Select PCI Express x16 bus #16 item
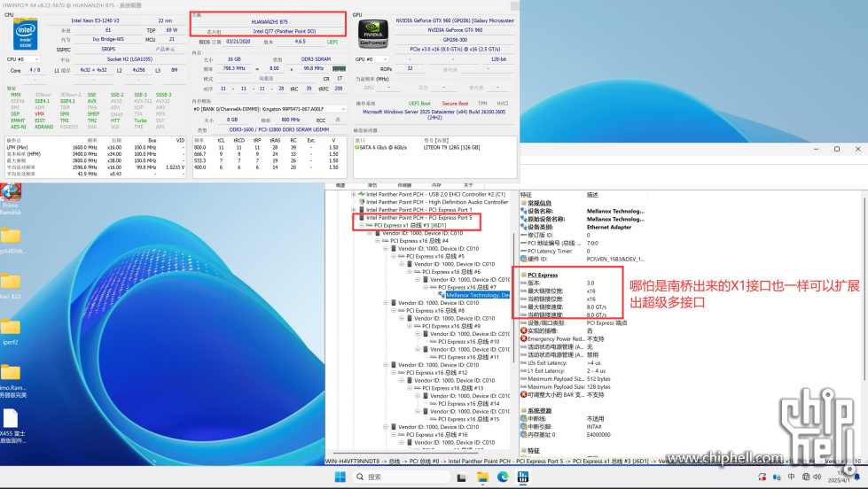Image resolution: width=868 pixels, height=489 pixels. click(437, 434)
